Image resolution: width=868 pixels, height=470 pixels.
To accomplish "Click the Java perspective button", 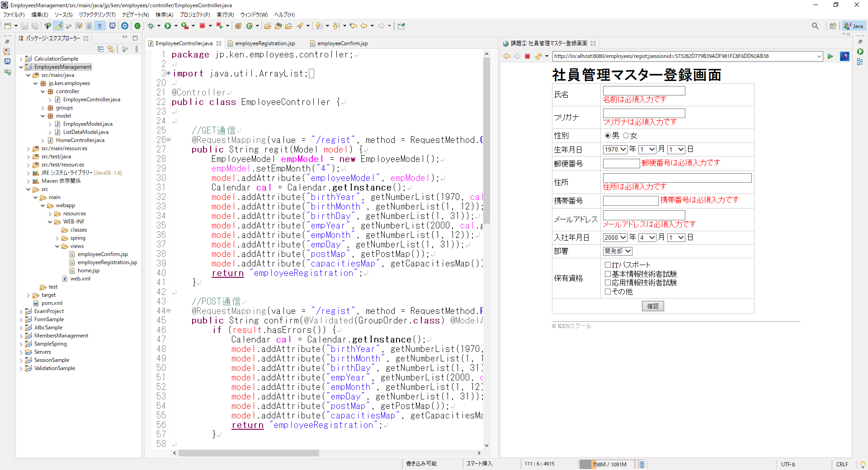I will [x=854, y=26].
